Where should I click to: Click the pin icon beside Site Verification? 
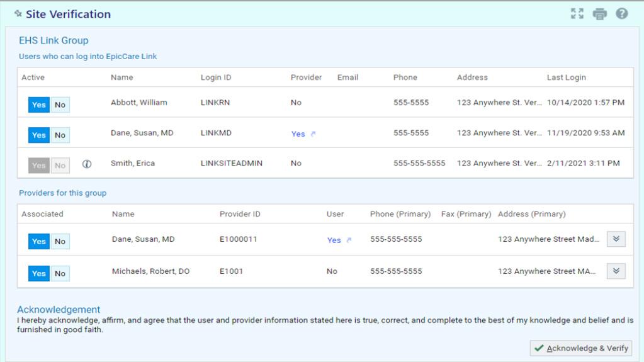[x=18, y=13]
